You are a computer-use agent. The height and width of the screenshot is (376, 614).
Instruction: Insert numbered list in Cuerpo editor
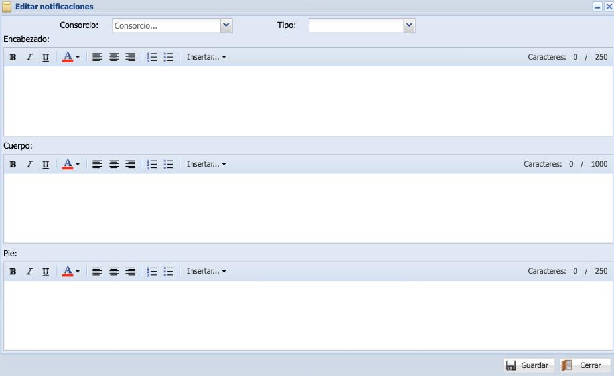(x=152, y=164)
